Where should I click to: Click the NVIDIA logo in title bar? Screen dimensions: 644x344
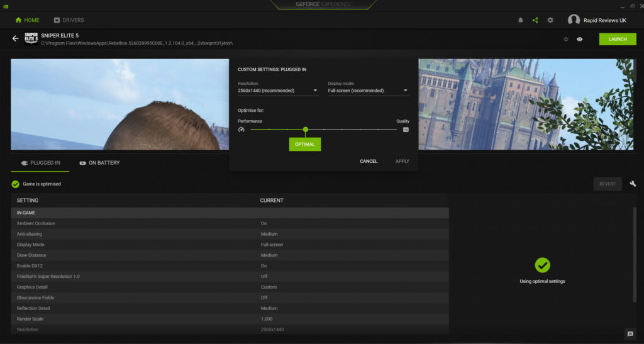pos(5,6)
